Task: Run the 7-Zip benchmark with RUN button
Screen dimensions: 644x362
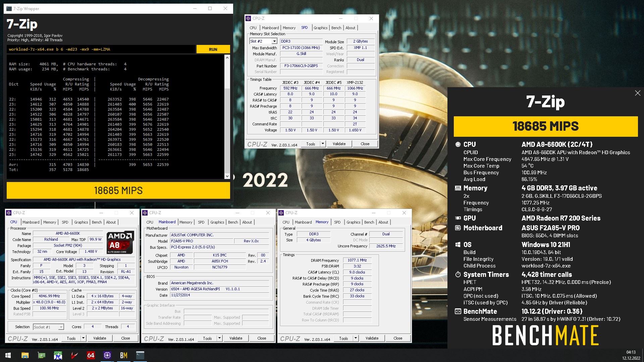Action: [213, 49]
